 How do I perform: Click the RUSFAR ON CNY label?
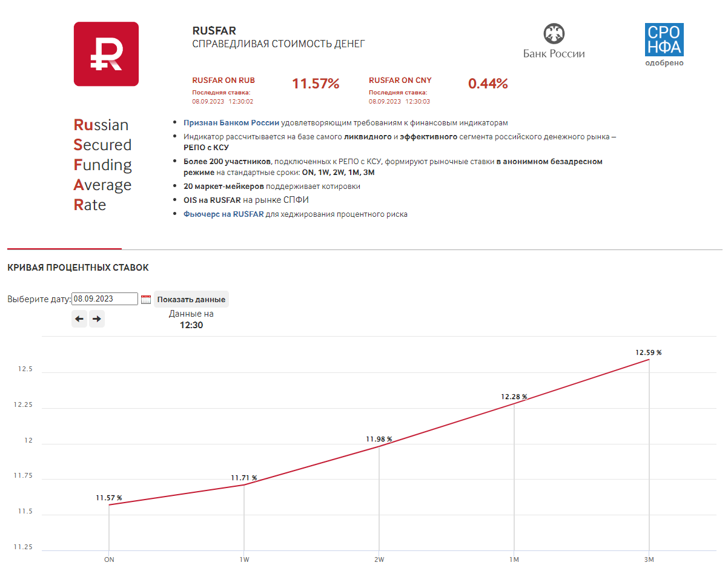(x=400, y=80)
